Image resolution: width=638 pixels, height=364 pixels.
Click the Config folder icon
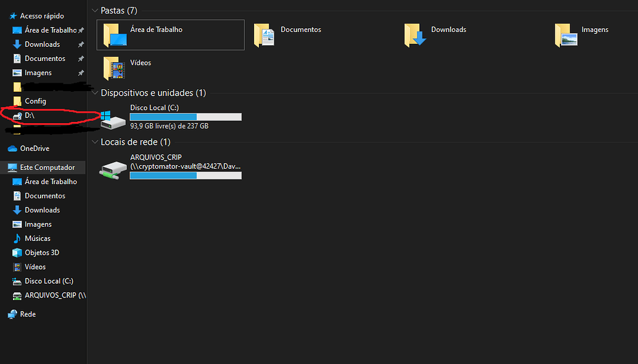click(x=17, y=101)
